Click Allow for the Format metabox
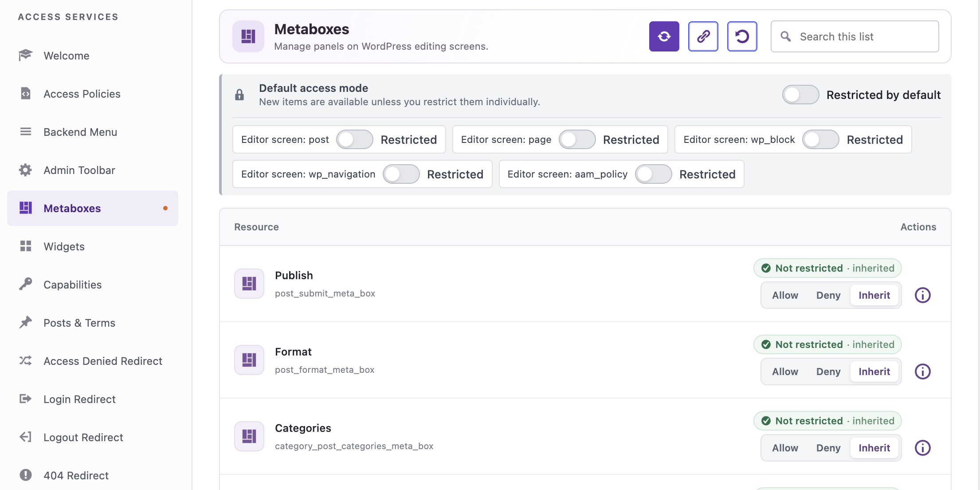The height and width of the screenshot is (490, 980). pyautogui.click(x=785, y=371)
